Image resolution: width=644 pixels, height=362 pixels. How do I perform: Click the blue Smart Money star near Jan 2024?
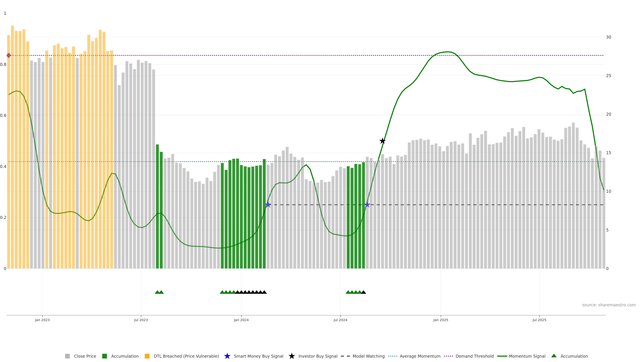click(x=268, y=205)
